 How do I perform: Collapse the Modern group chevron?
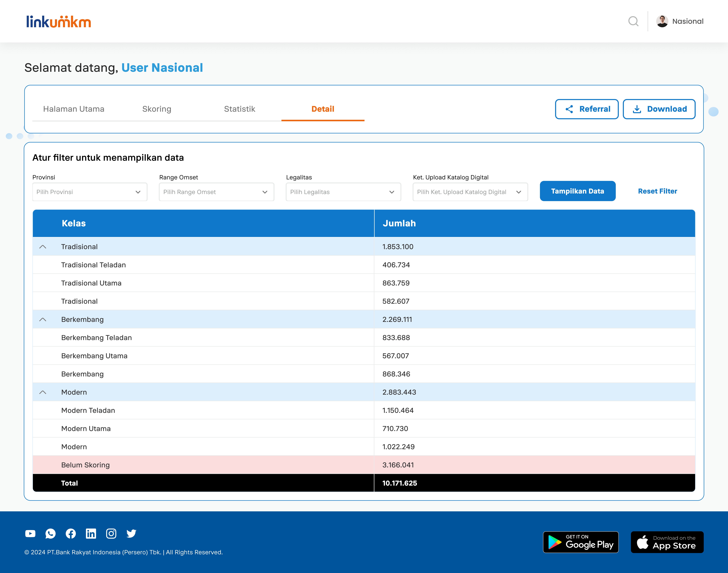coord(43,392)
